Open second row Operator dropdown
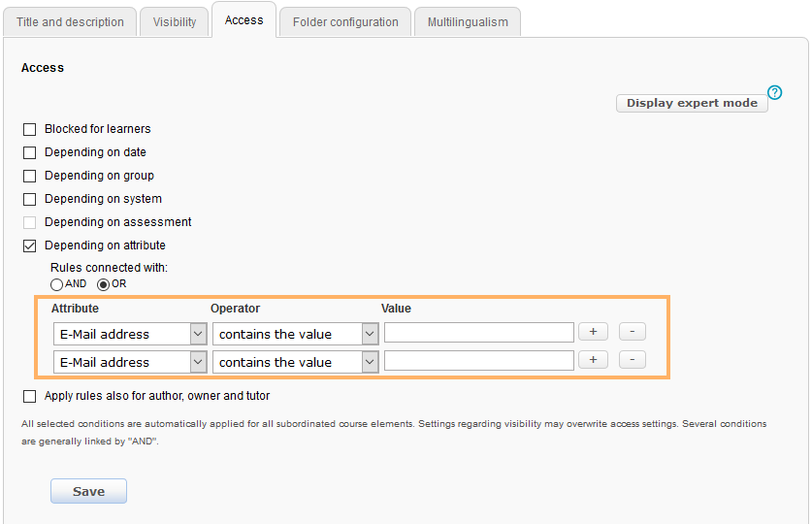 (x=295, y=362)
